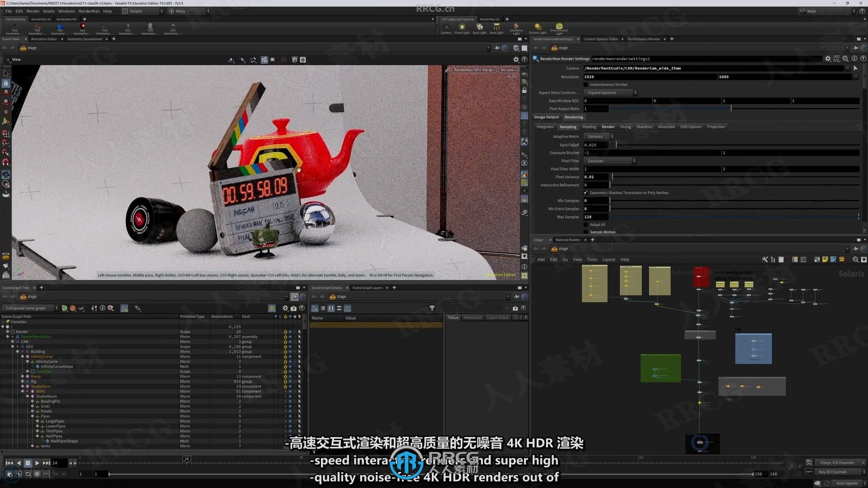Click the search magnifier in parameter pane

pos(845,59)
